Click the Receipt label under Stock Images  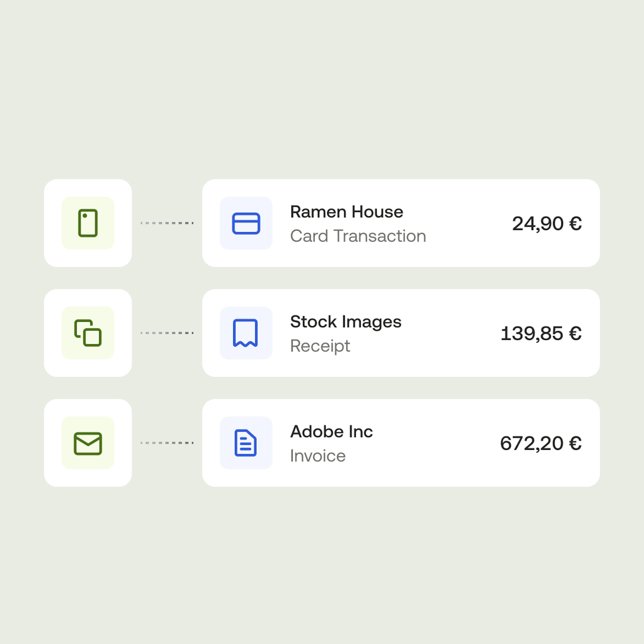coord(320,346)
